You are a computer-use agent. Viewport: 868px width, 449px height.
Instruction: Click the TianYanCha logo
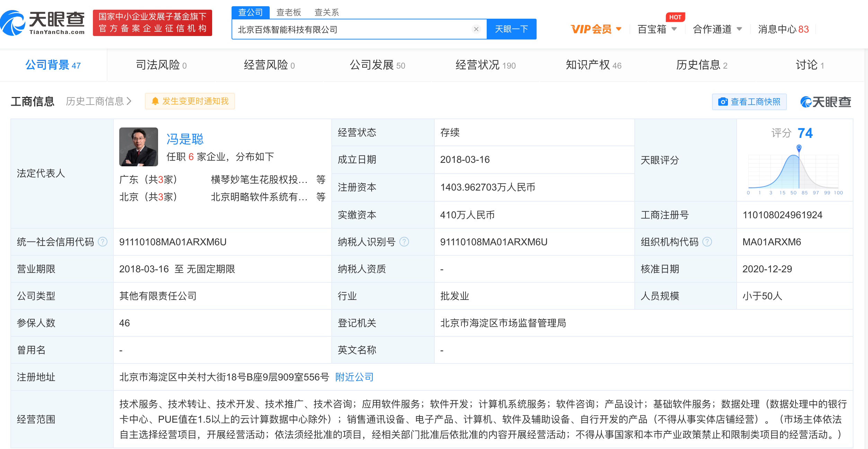click(43, 23)
